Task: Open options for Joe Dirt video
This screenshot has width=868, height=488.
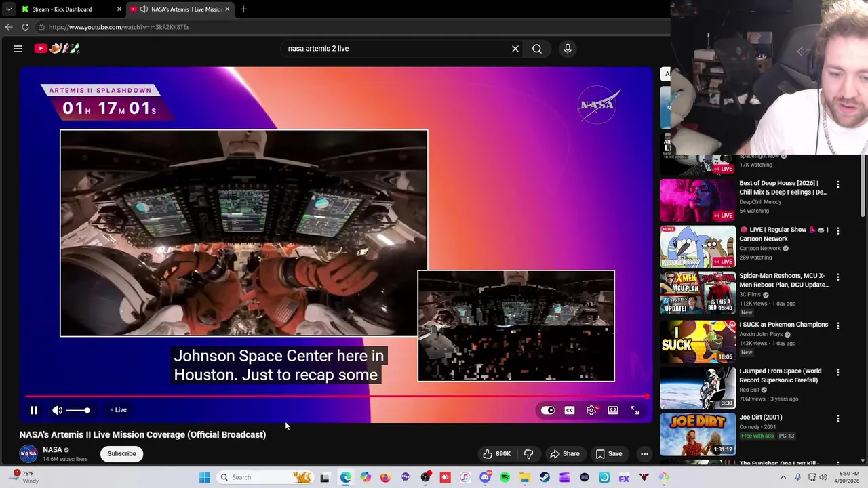Action: 838,419
